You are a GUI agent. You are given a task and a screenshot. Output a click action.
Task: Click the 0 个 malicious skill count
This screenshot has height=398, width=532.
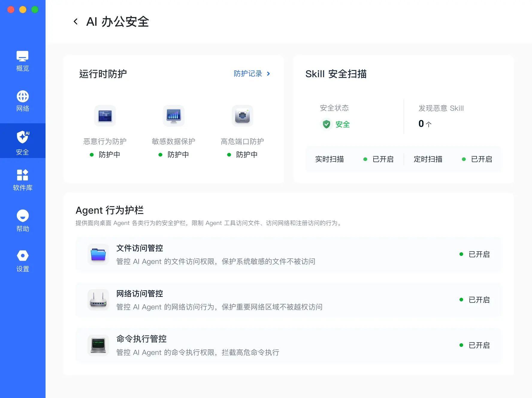[x=425, y=124]
